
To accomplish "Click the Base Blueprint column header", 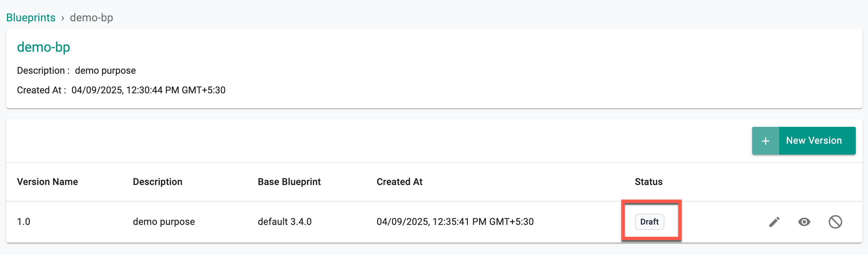I will (289, 182).
